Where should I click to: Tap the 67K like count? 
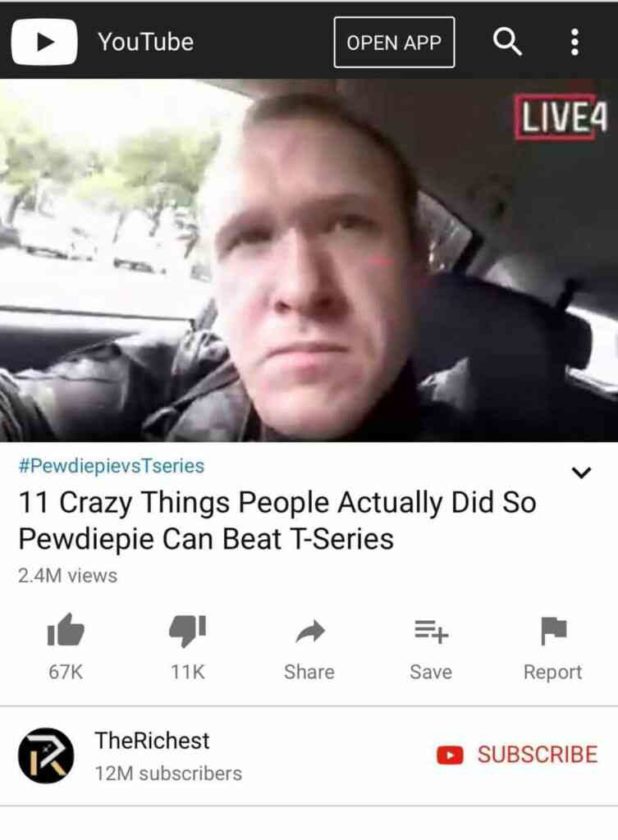65,672
